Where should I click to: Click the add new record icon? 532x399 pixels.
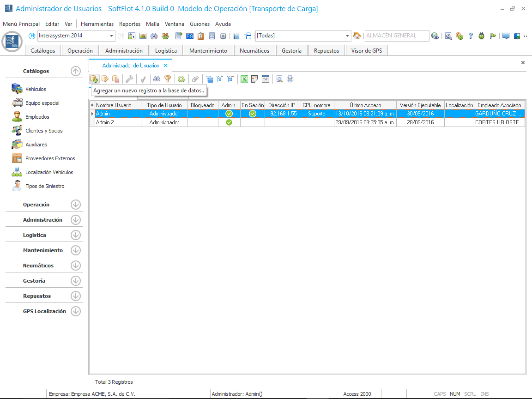(x=94, y=79)
